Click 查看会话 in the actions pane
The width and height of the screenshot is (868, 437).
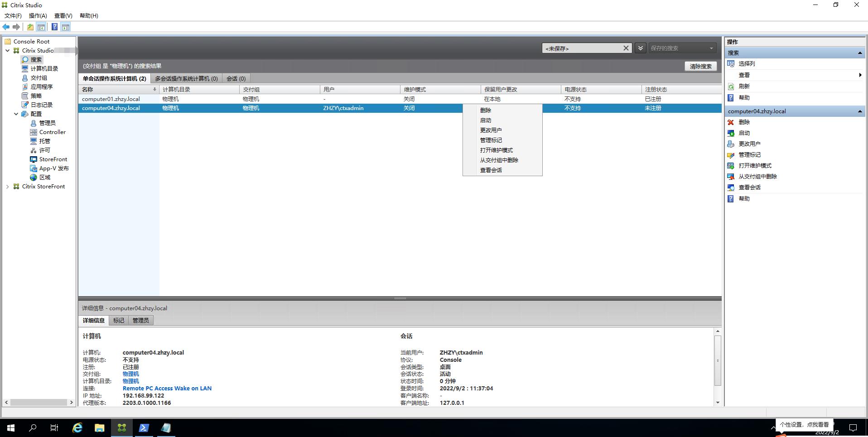[749, 187]
